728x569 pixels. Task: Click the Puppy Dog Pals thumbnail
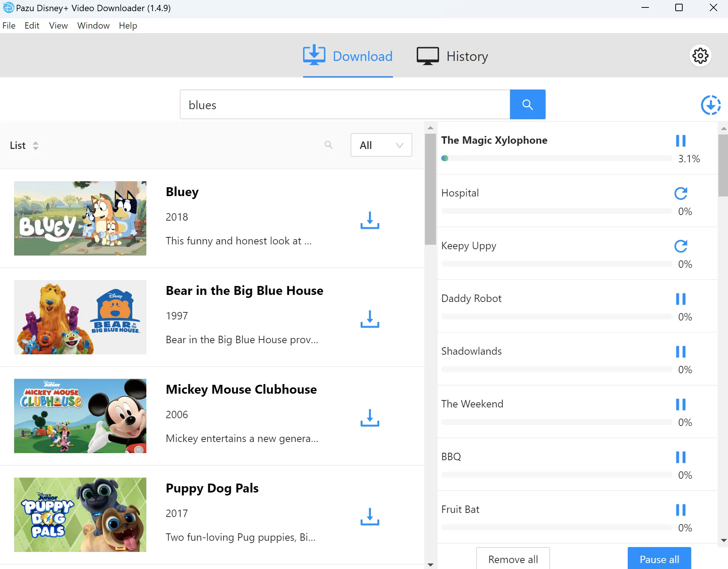[80, 515]
